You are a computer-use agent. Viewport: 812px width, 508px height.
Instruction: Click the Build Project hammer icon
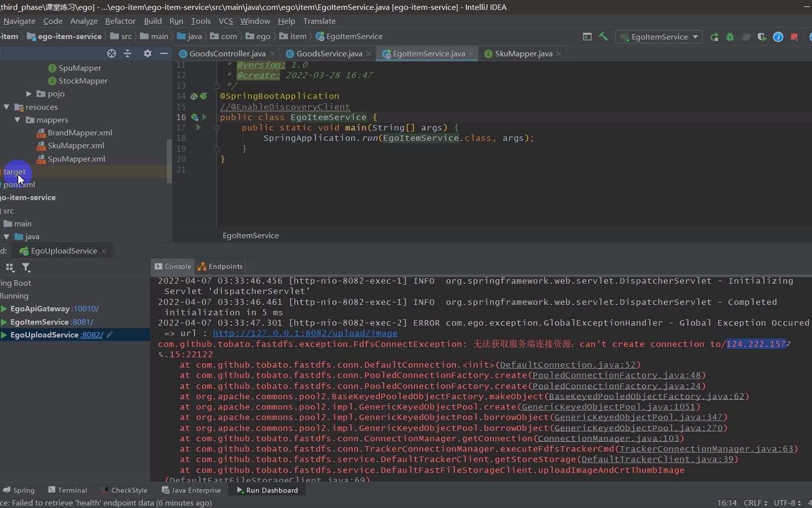[603, 37]
